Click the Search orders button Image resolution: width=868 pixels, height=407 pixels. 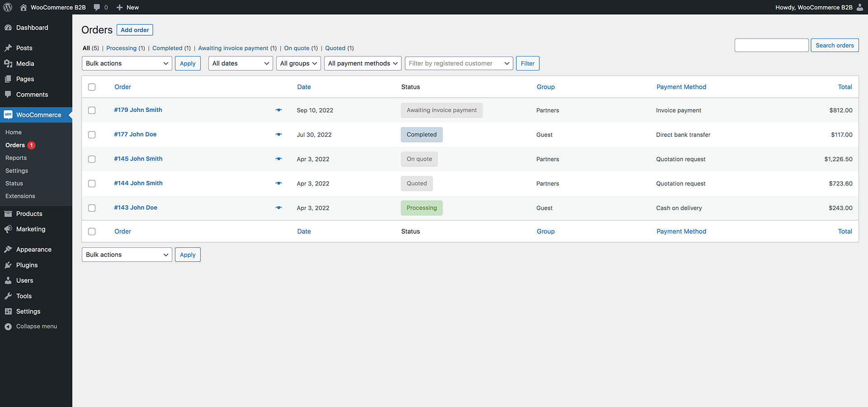coord(835,45)
